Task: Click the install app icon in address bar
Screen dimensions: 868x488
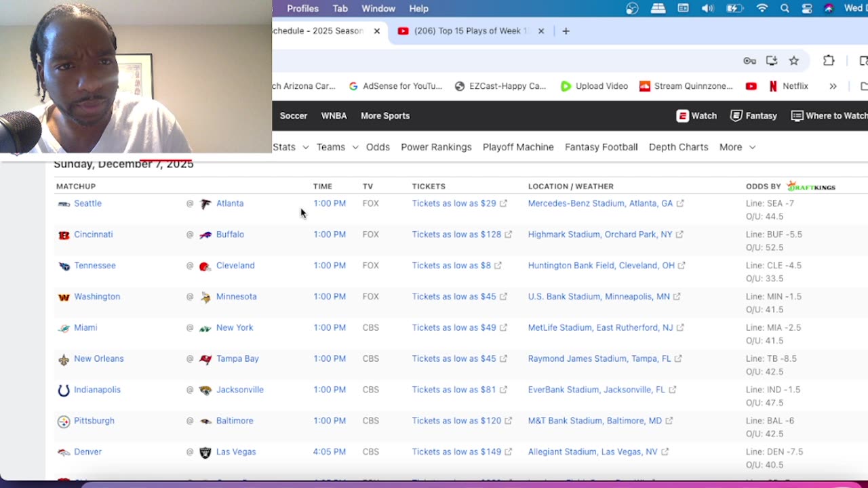Action: pyautogui.click(x=772, y=61)
